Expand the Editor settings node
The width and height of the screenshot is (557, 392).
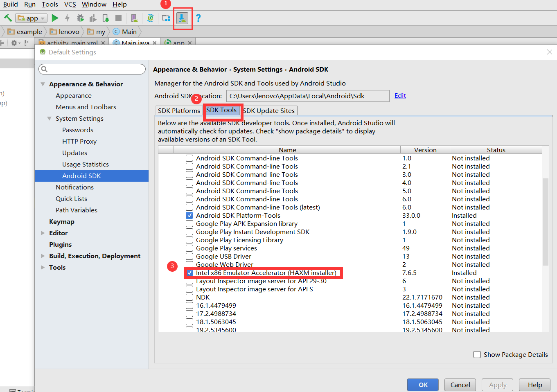tap(43, 233)
